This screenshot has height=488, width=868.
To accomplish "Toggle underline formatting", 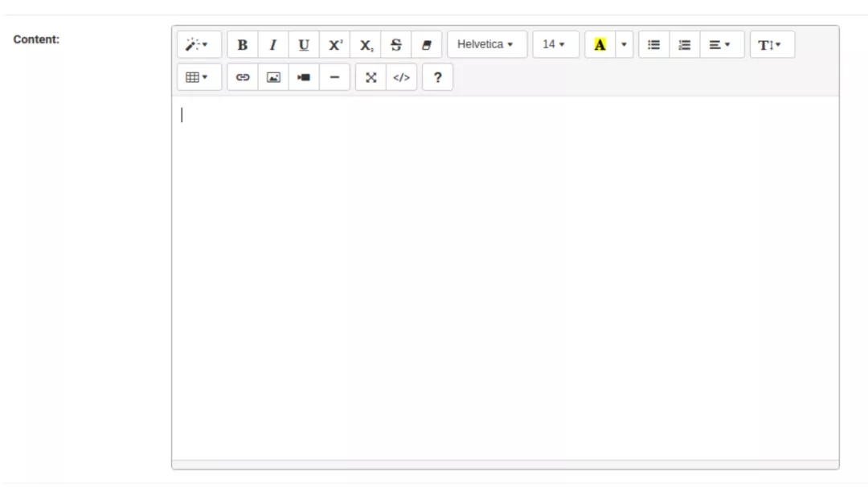I will tap(304, 45).
